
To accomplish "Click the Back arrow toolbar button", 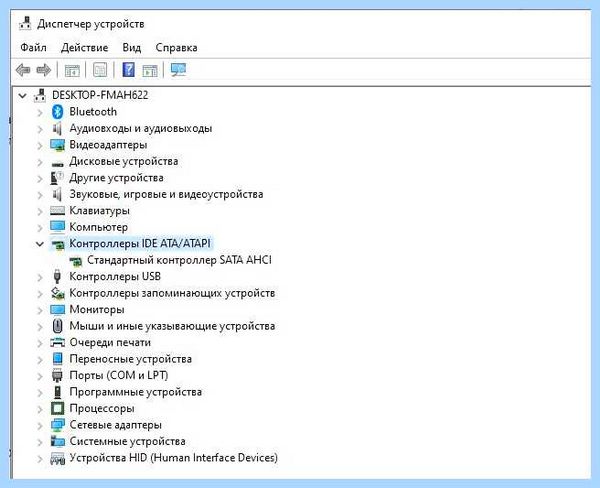I will [x=23, y=70].
